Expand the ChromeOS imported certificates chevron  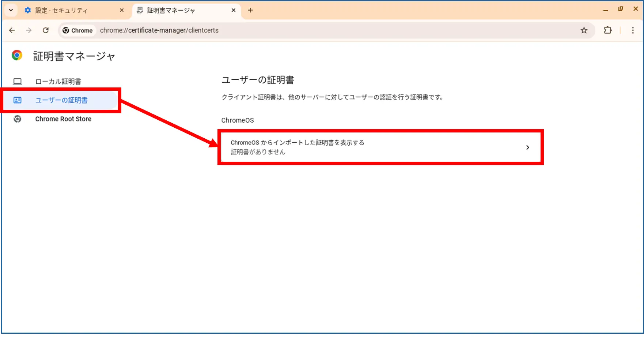pyautogui.click(x=527, y=147)
